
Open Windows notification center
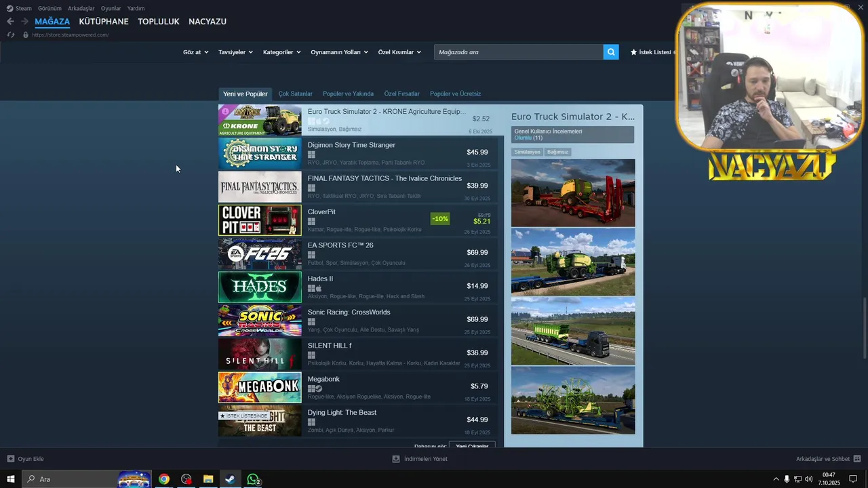coord(853,479)
